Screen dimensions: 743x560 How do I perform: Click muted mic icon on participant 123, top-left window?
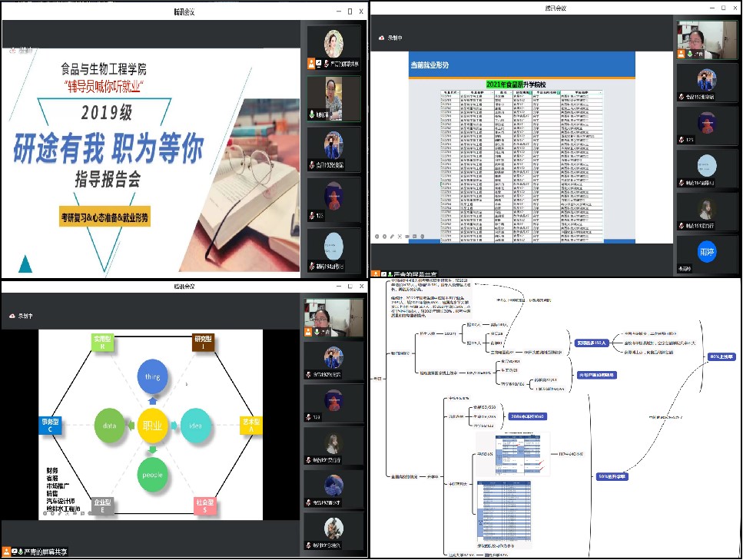click(311, 216)
